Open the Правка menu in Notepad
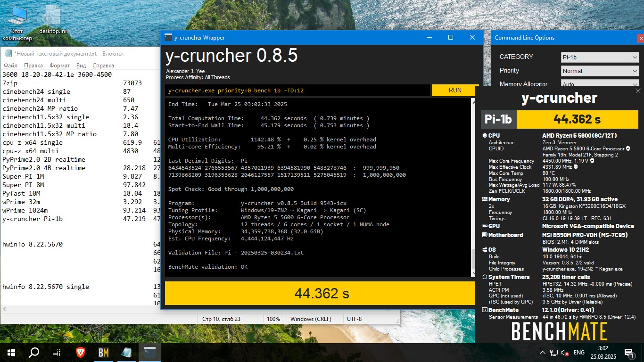 click(x=33, y=66)
